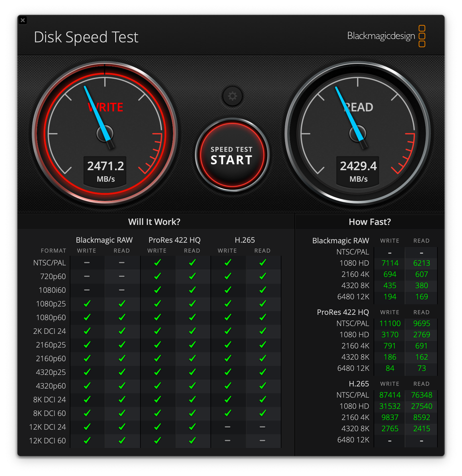Click H.265 read dash for 12K DCI 60

pos(262,440)
